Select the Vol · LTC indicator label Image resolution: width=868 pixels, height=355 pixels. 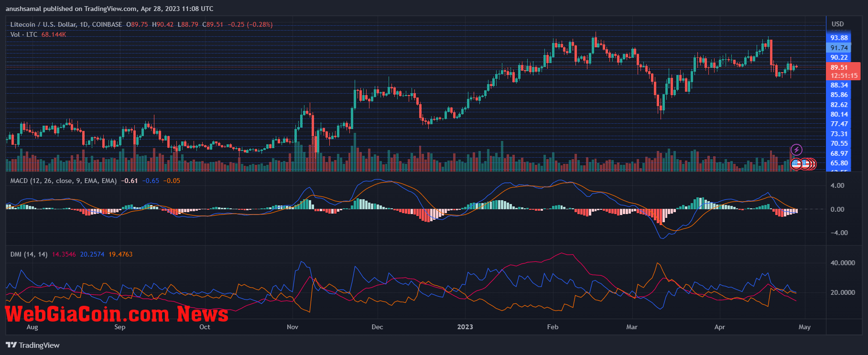[24, 34]
